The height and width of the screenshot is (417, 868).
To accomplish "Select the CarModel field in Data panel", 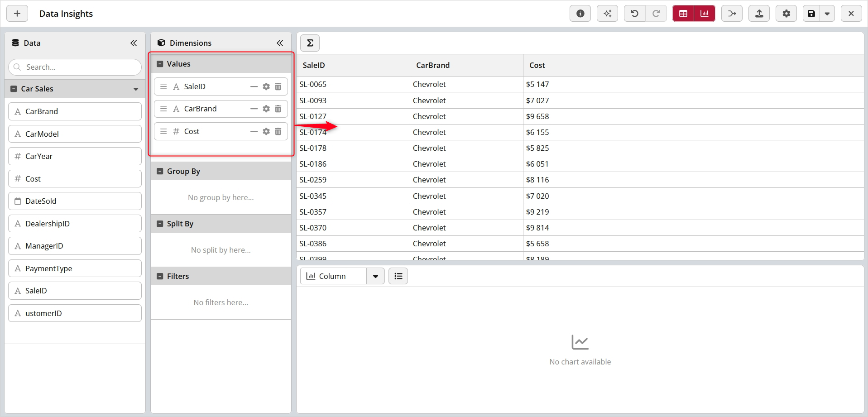I will (x=75, y=134).
